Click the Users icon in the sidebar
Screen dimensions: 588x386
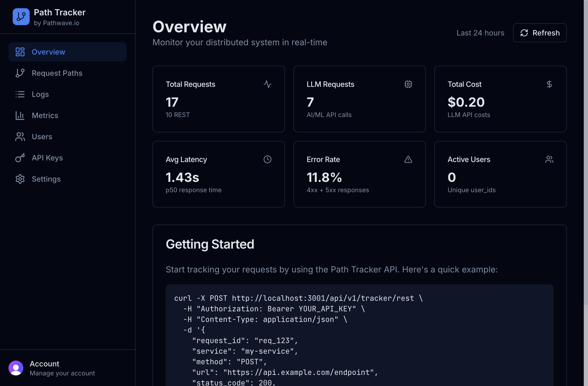click(x=20, y=137)
